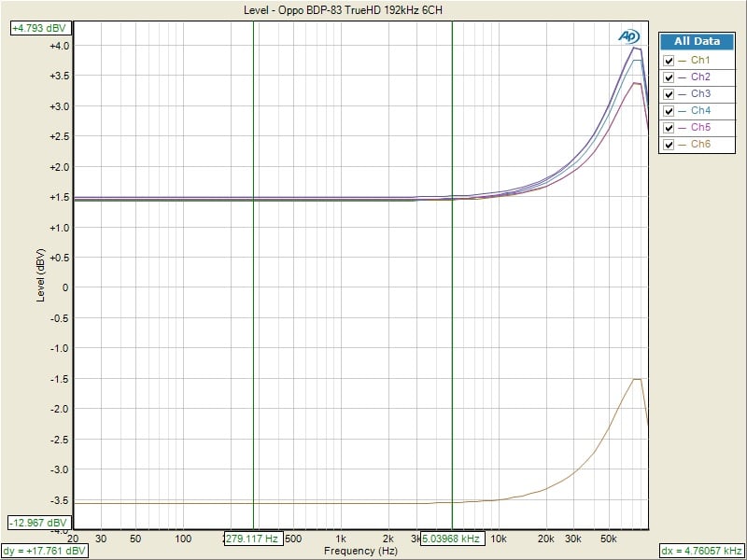747x560 pixels.
Task: Click the AP logo icon
Action: (x=628, y=36)
